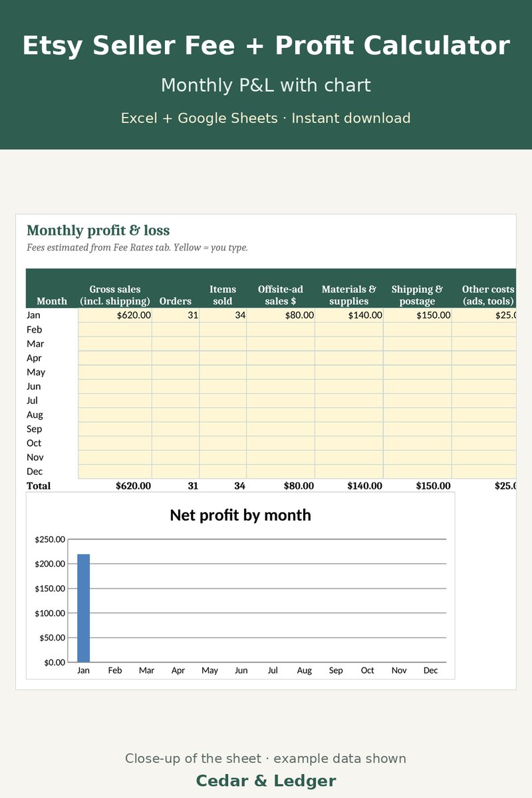
Task: Click the May offsite-ad sales input cell
Action: pyautogui.click(x=281, y=372)
